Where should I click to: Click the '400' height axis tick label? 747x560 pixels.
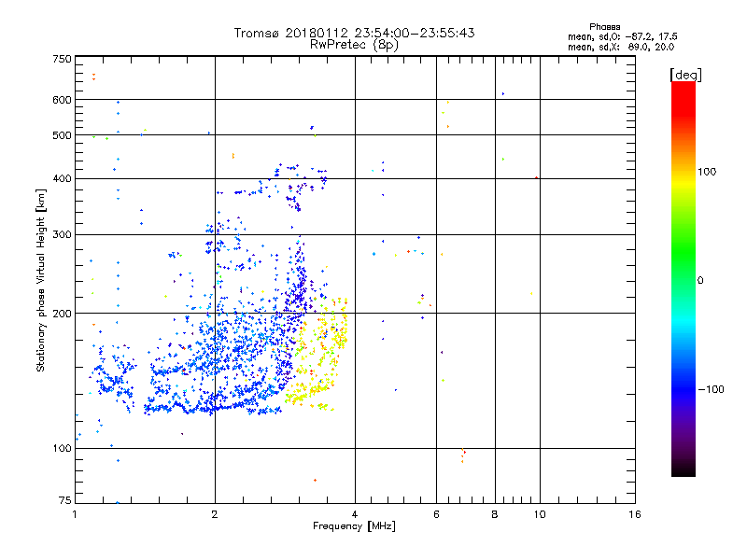click(x=63, y=178)
